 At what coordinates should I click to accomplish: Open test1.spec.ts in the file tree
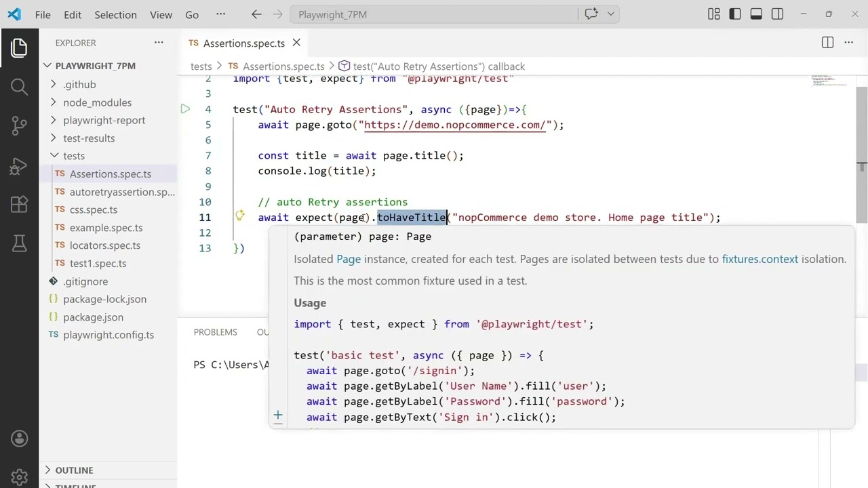point(98,264)
